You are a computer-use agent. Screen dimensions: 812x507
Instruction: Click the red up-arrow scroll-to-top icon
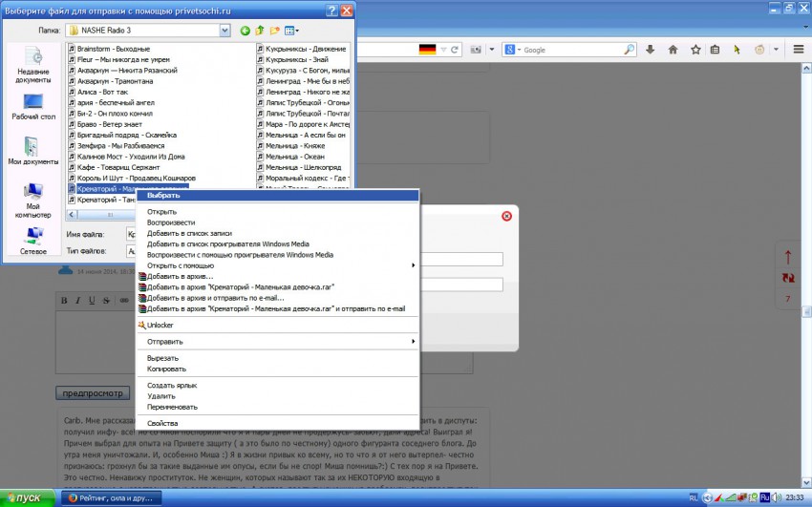(787, 257)
